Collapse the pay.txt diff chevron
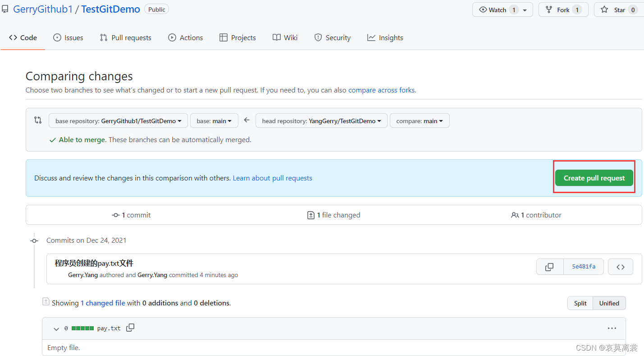This screenshot has height=356, width=644. point(56,329)
